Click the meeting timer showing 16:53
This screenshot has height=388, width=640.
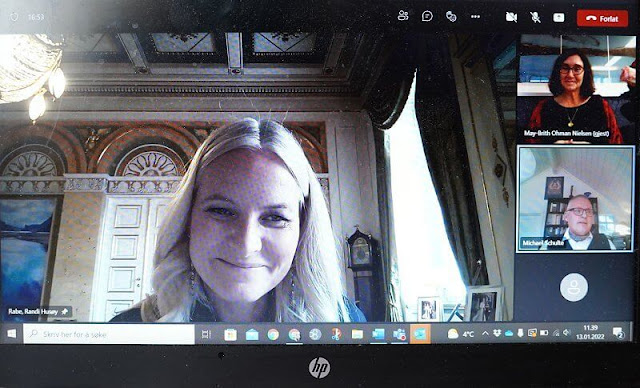(x=36, y=17)
